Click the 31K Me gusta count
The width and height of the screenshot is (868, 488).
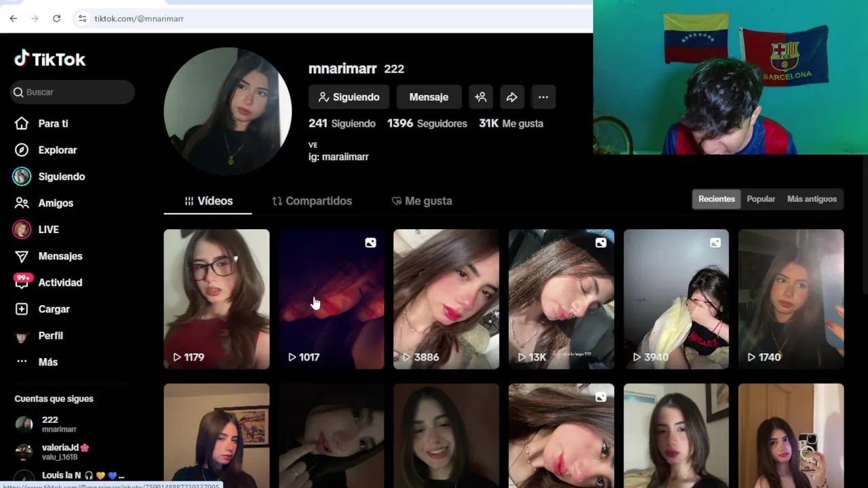point(511,123)
